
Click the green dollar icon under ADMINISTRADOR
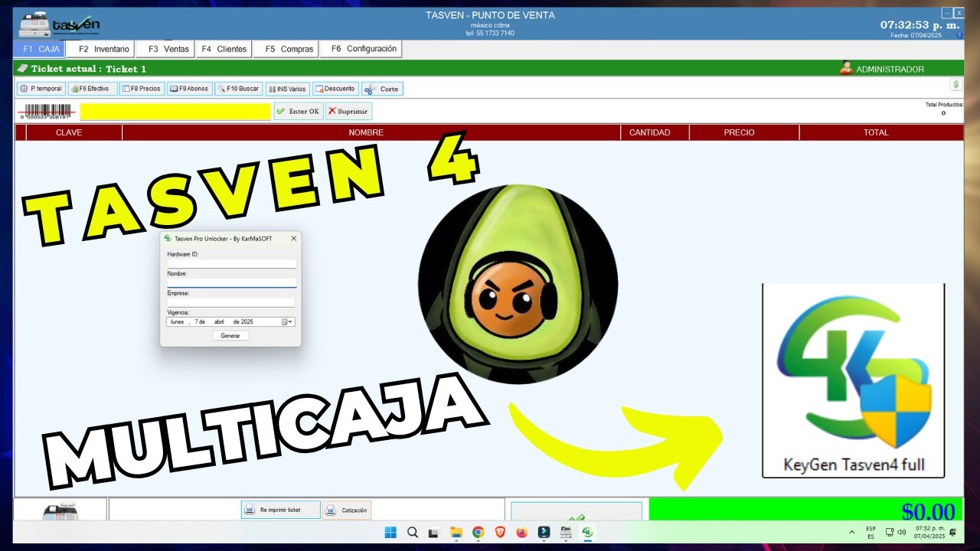point(955,84)
